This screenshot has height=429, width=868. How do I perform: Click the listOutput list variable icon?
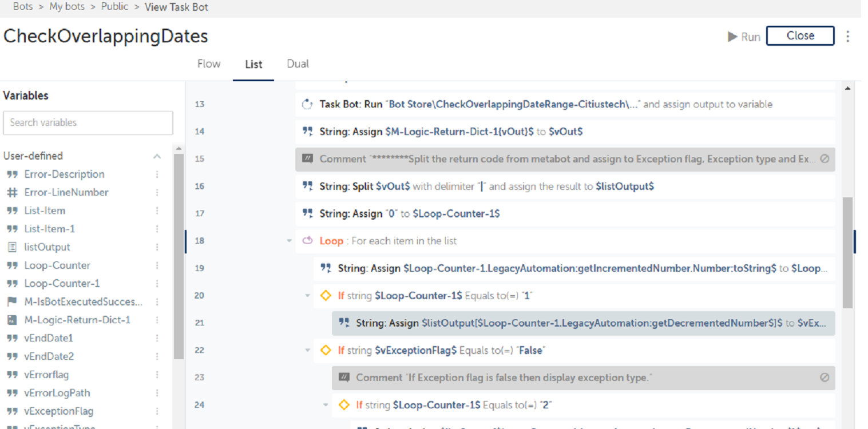click(12, 247)
